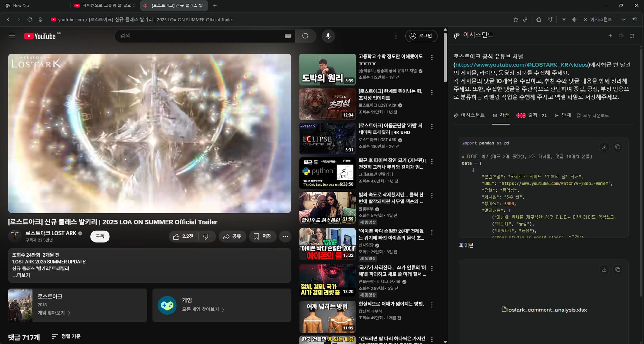644x344 pixels.
Task: Share the video with 공유 button
Action: 232,236
